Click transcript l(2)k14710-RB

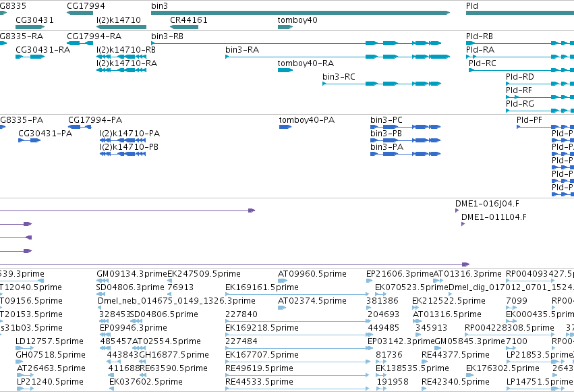pyautogui.click(x=121, y=57)
